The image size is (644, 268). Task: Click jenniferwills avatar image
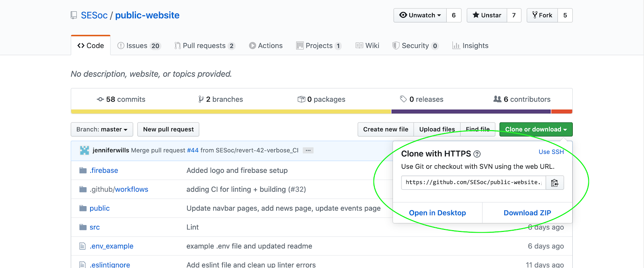tap(85, 150)
